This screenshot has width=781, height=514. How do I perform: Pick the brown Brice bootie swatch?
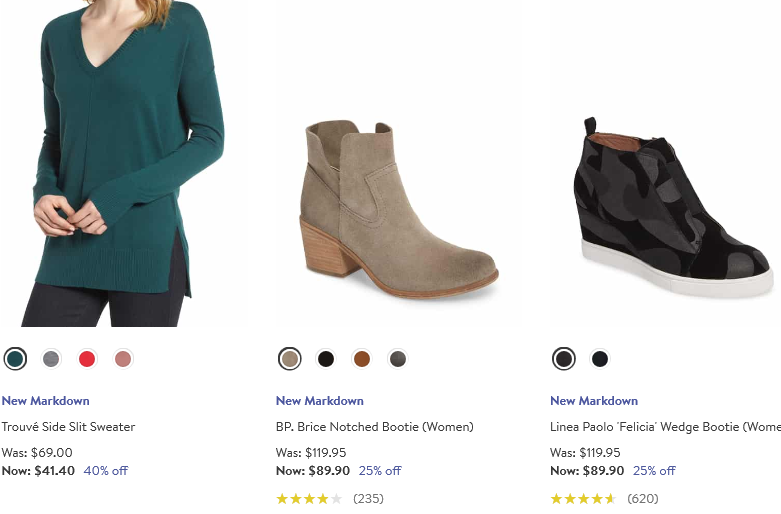362,359
